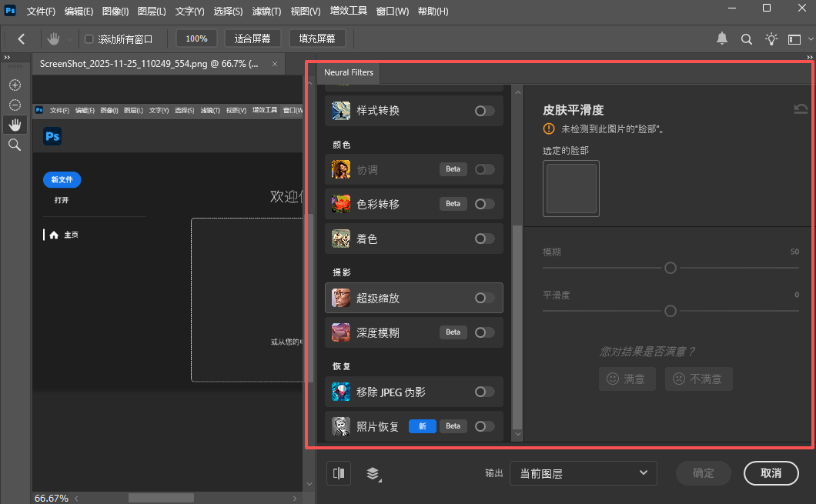The image size is (816, 504).
Task: Select the magnifier Zoom tool
Action: click(15, 145)
